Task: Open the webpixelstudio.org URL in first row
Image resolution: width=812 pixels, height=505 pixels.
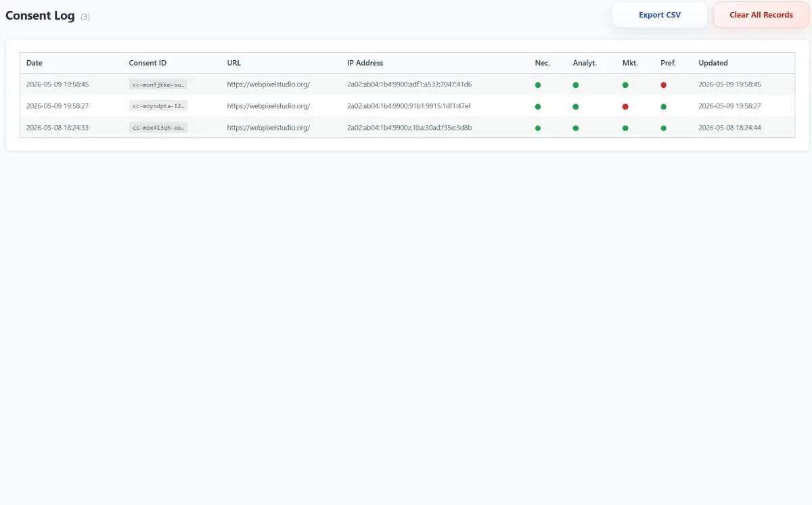Action: [x=269, y=85]
